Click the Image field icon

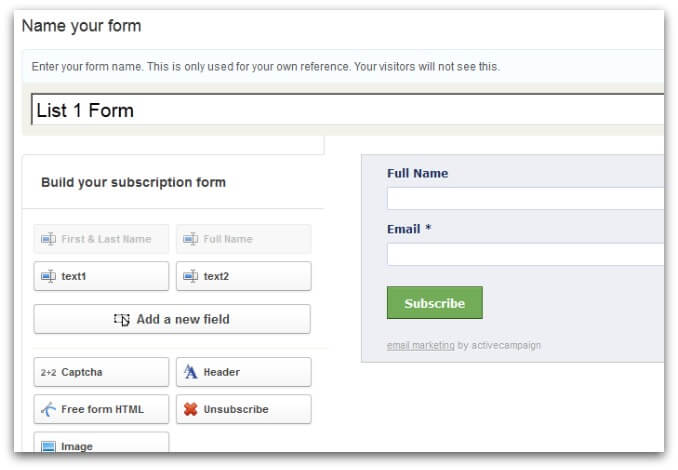tap(48, 447)
